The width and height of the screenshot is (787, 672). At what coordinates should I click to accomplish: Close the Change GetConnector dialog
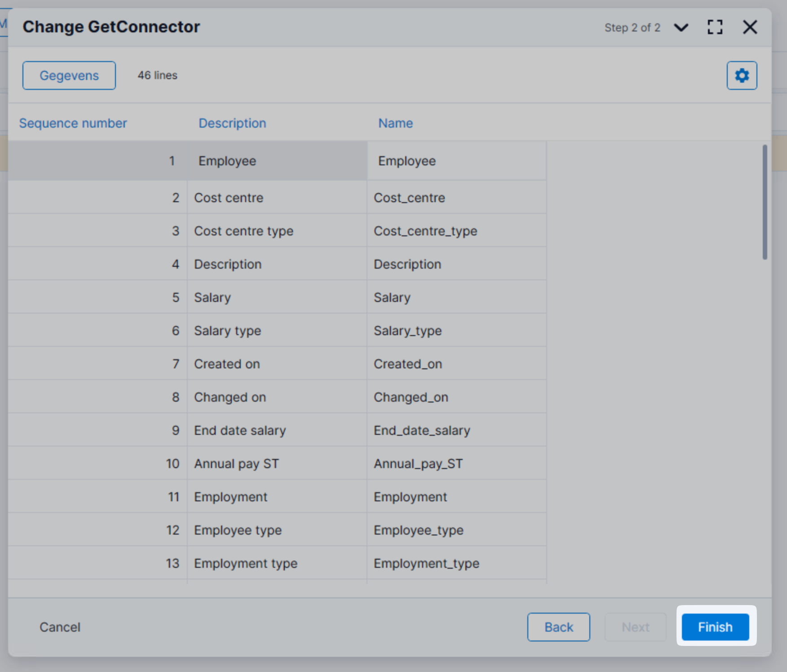pos(749,27)
